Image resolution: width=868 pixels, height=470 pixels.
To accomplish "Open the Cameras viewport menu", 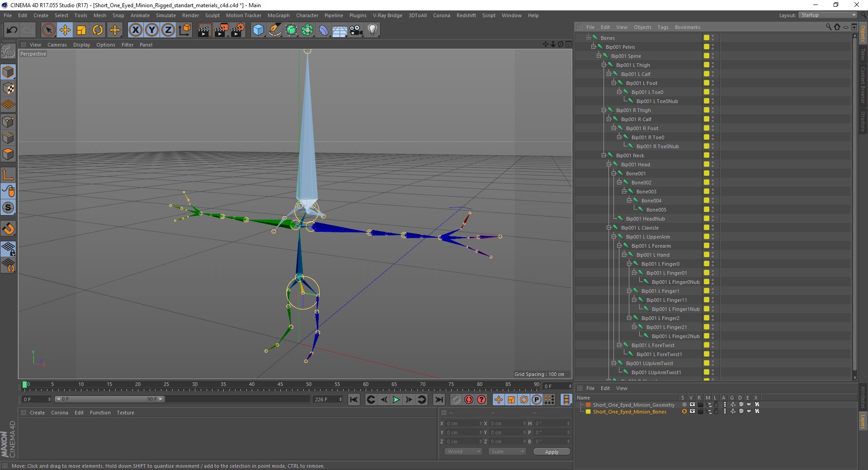I will (57, 45).
